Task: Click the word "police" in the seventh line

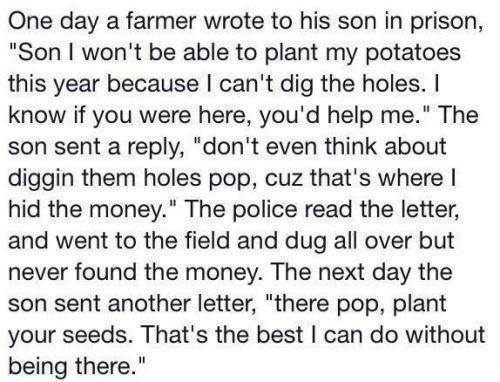Action: [x=264, y=211]
